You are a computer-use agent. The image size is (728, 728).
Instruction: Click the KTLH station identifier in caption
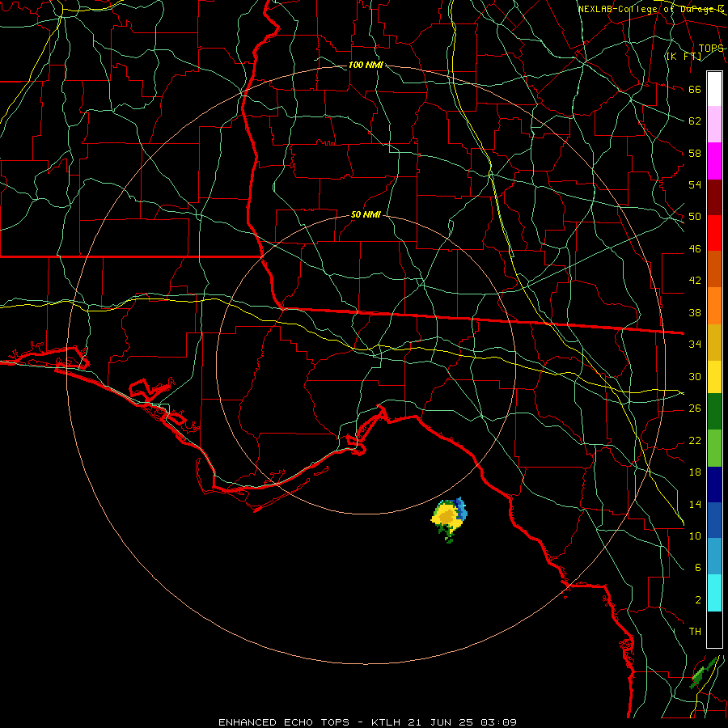(387, 722)
